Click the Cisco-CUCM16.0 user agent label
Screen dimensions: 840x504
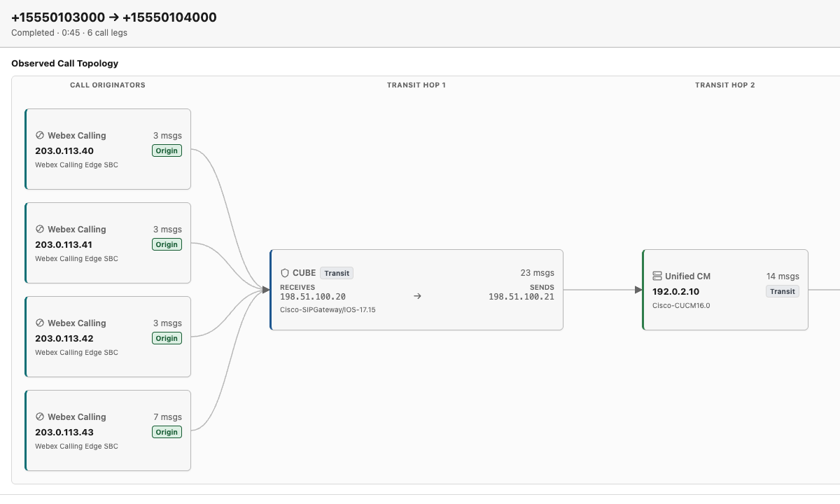[x=681, y=305]
